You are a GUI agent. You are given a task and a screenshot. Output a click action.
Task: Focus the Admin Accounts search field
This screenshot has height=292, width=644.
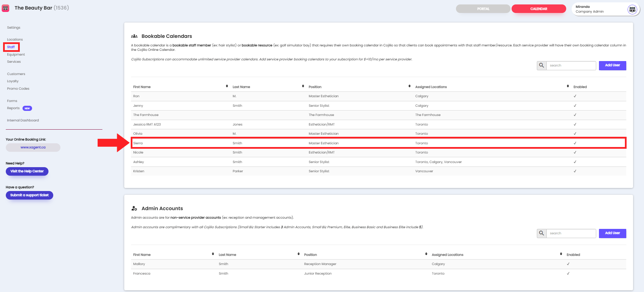click(x=571, y=233)
